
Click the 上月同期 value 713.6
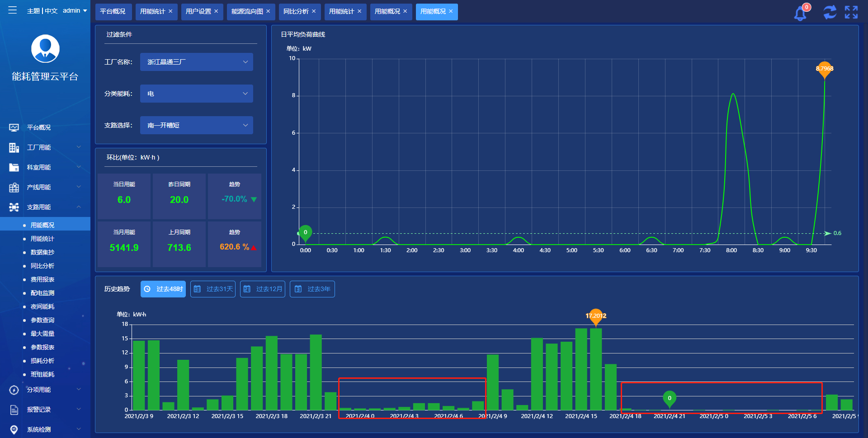click(179, 248)
